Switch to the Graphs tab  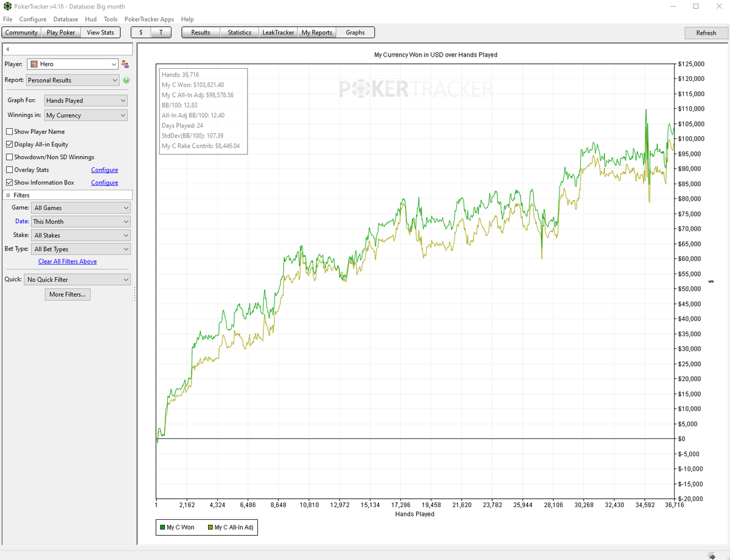tap(355, 32)
